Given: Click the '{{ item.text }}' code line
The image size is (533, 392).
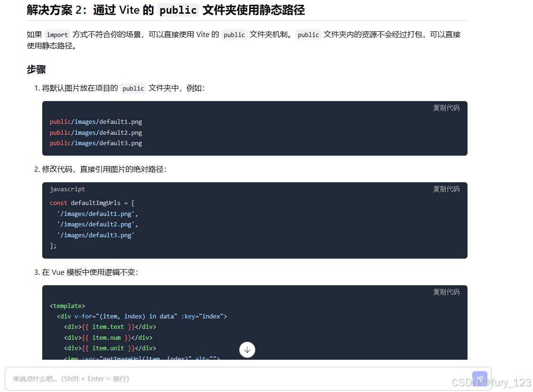Looking at the screenshot, I should coord(110,327).
